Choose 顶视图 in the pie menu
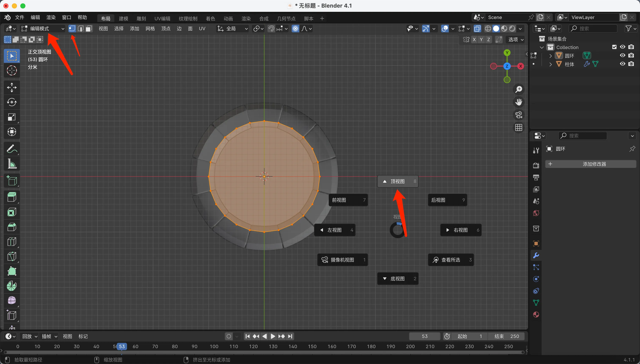 click(x=397, y=182)
